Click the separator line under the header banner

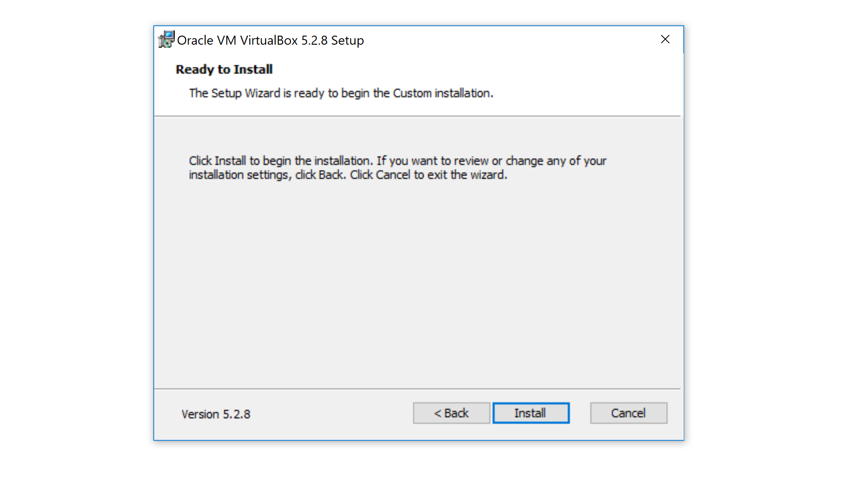pyautogui.click(x=417, y=116)
